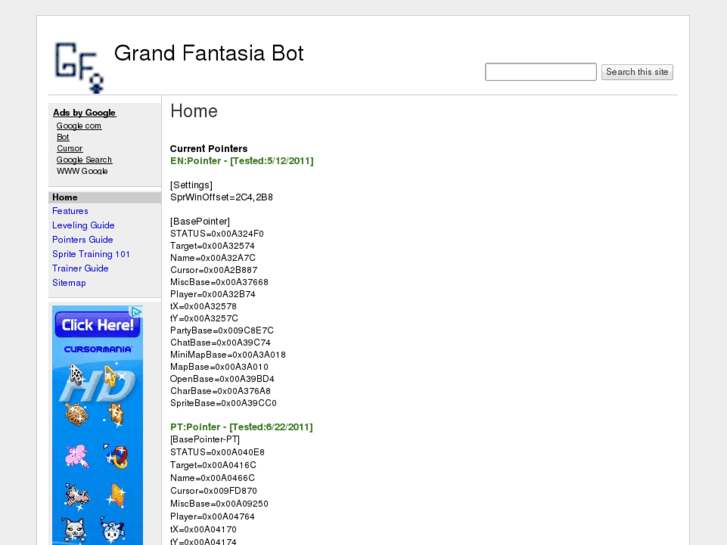Click the turtle cursor icon in the ad
The image size is (727, 545).
[x=77, y=415]
